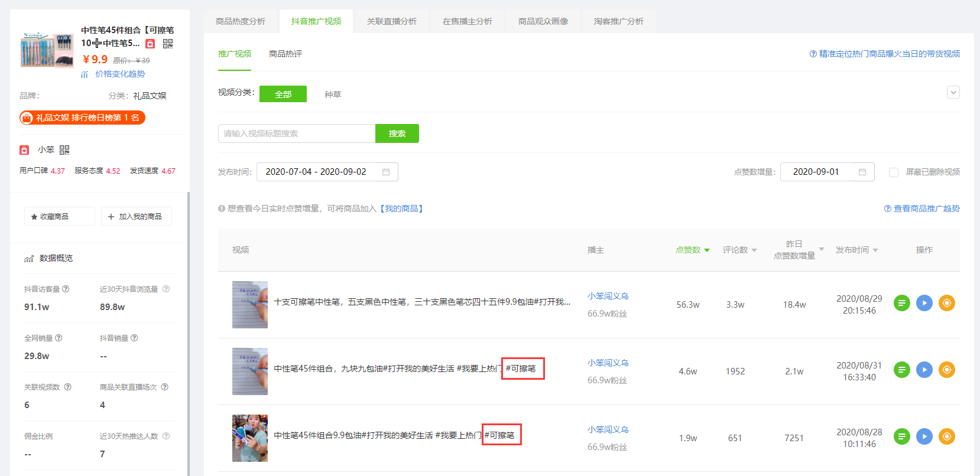Show product QR code next to title
980x476 pixels.
tap(168, 44)
